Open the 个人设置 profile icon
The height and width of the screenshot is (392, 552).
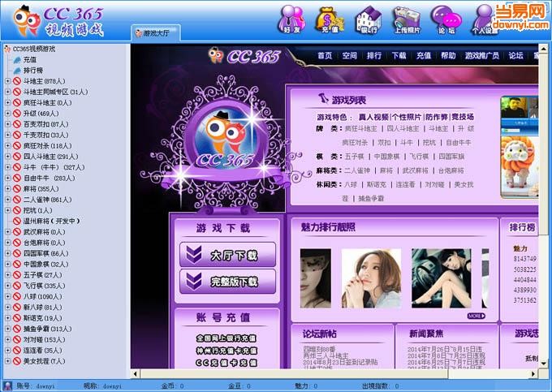click(x=485, y=19)
